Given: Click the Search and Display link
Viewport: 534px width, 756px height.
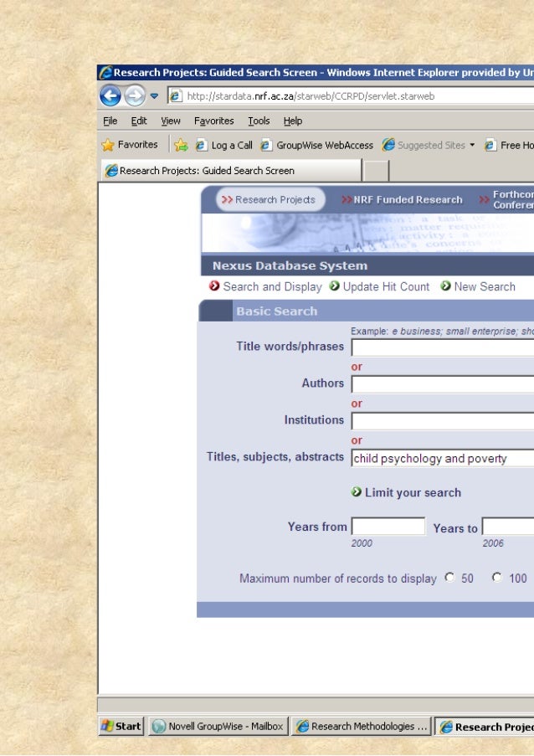Looking at the screenshot, I should [x=272, y=287].
